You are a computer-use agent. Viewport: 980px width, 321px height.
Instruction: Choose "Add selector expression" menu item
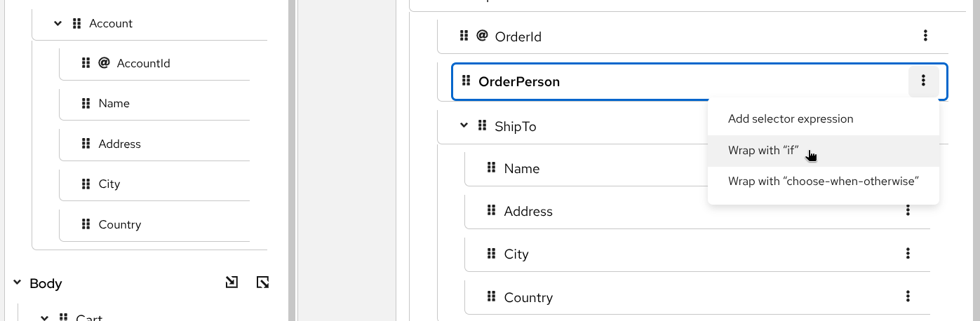coord(791,118)
